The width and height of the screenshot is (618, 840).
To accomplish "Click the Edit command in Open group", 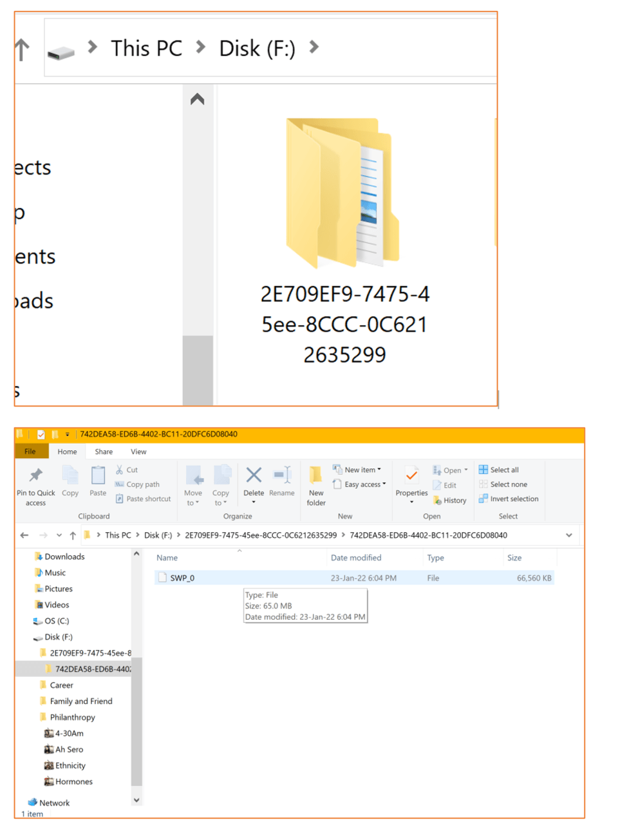I will click(x=445, y=485).
